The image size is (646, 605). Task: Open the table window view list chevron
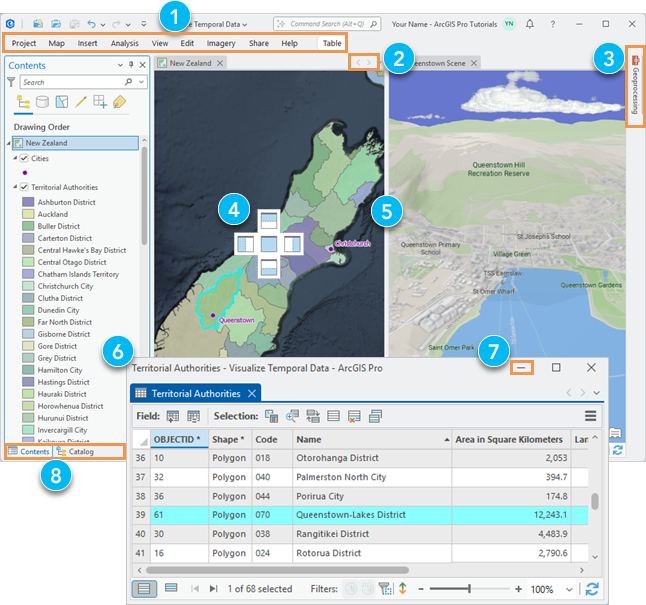[597, 393]
